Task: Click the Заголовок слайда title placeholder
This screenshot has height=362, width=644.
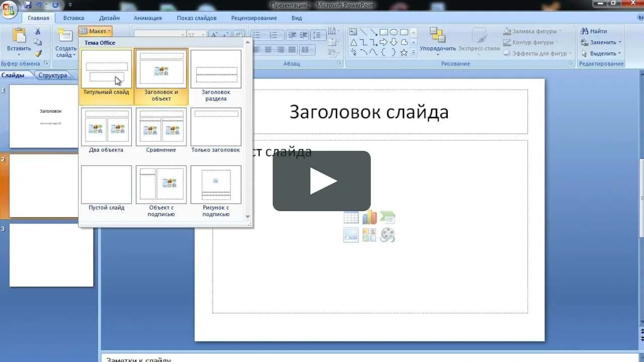Action: click(370, 112)
